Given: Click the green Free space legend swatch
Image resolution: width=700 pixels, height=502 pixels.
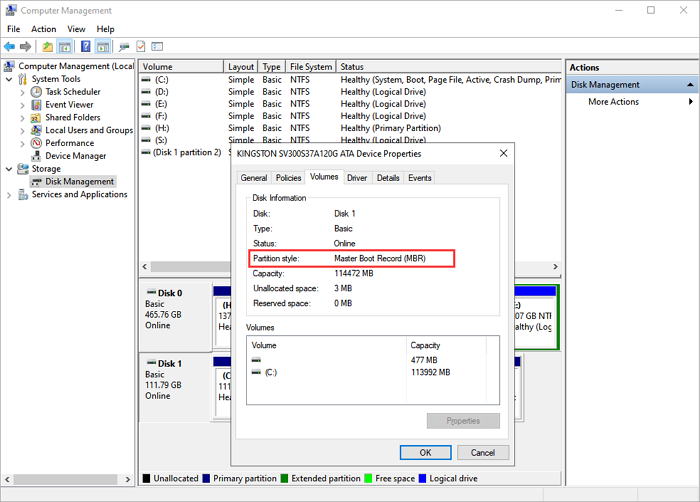Looking at the screenshot, I should (x=368, y=479).
